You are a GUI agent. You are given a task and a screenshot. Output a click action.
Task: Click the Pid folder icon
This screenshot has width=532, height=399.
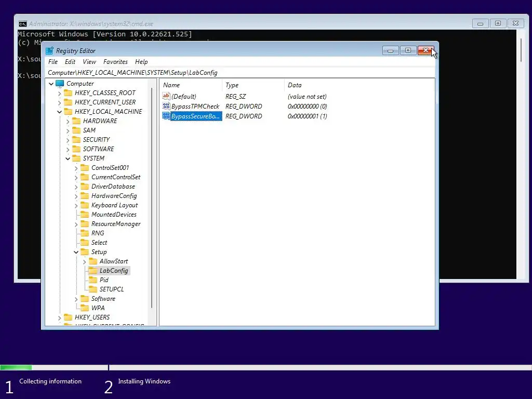[x=93, y=280]
